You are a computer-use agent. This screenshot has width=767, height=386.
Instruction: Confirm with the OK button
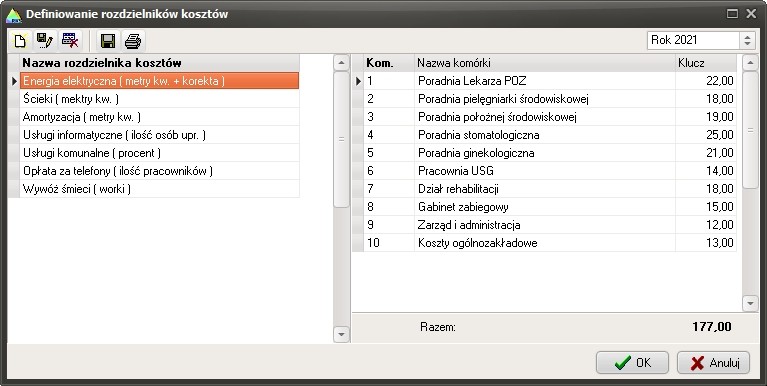click(x=632, y=363)
